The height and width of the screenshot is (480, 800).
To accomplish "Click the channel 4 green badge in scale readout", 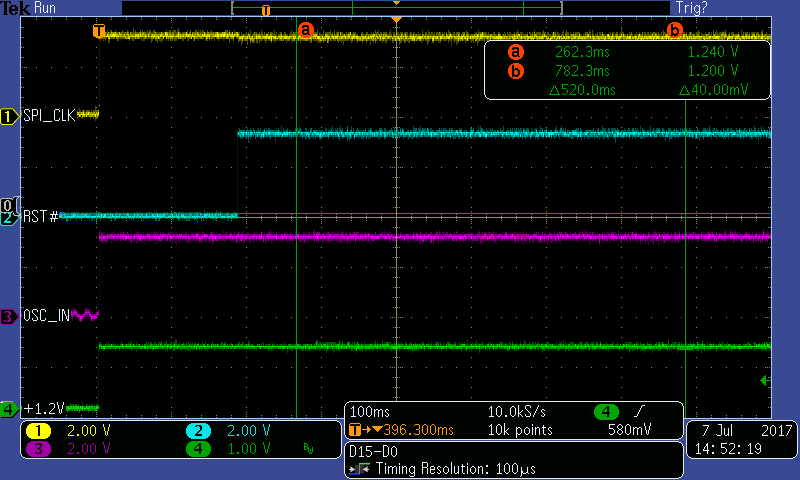I will tap(198, 449).
